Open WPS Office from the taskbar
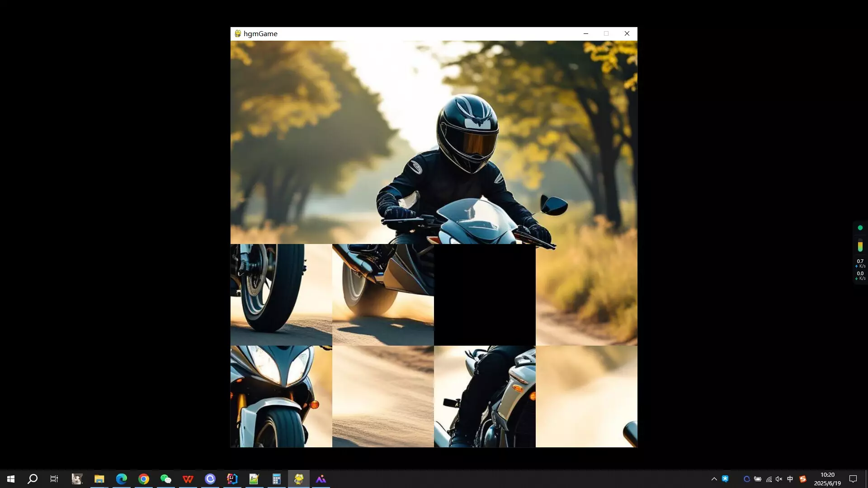This screenshot has width=868, height=488. pos(188,479)
